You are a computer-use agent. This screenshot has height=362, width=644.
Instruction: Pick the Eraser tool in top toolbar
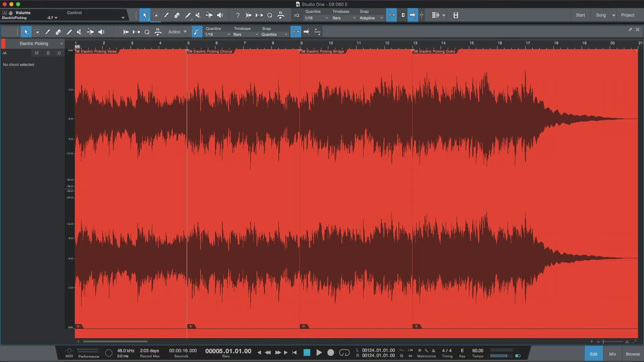click(x=177, y=15)
